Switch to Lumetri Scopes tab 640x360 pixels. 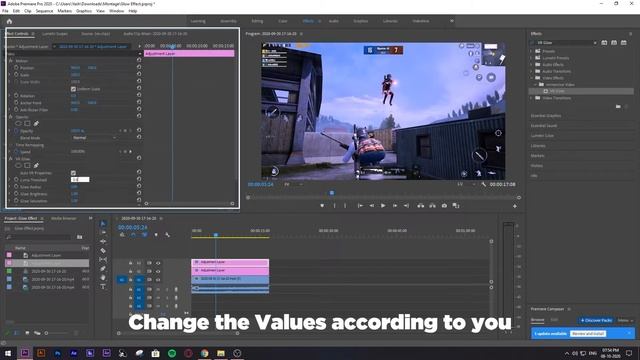[55, 34]
